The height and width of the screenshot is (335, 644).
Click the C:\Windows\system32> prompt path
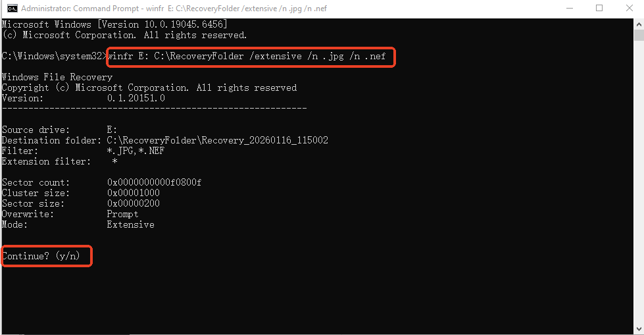click(54, 56)
